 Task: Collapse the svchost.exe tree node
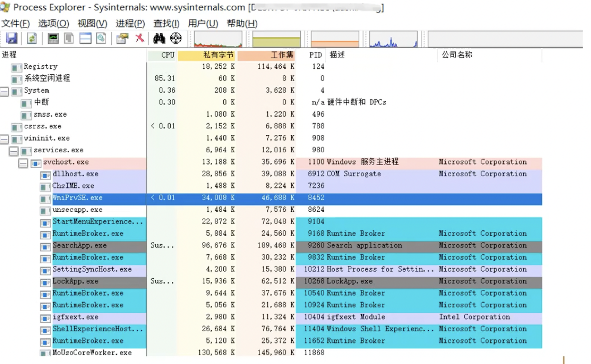[23, 163]
